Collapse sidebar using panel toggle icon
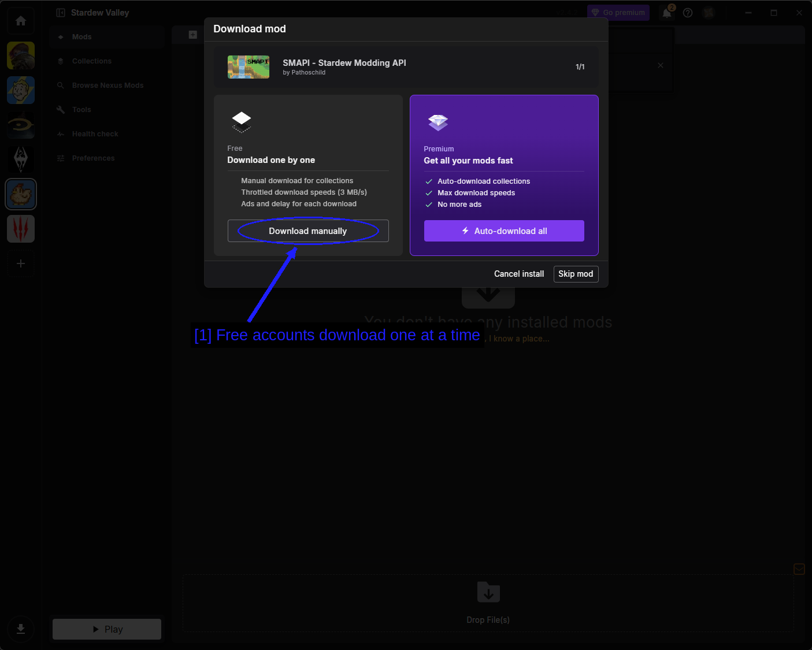The image size is (812, 650). click(61, 13)
